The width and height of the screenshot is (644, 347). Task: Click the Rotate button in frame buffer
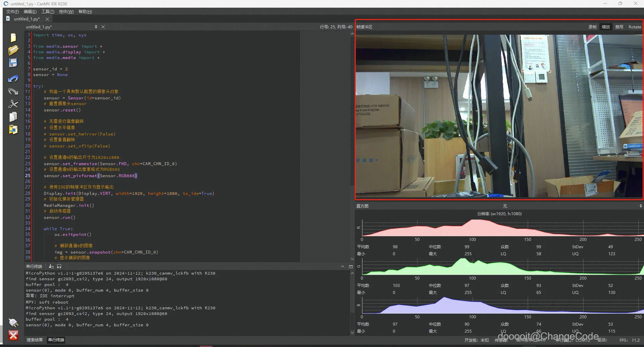point(635,27)
